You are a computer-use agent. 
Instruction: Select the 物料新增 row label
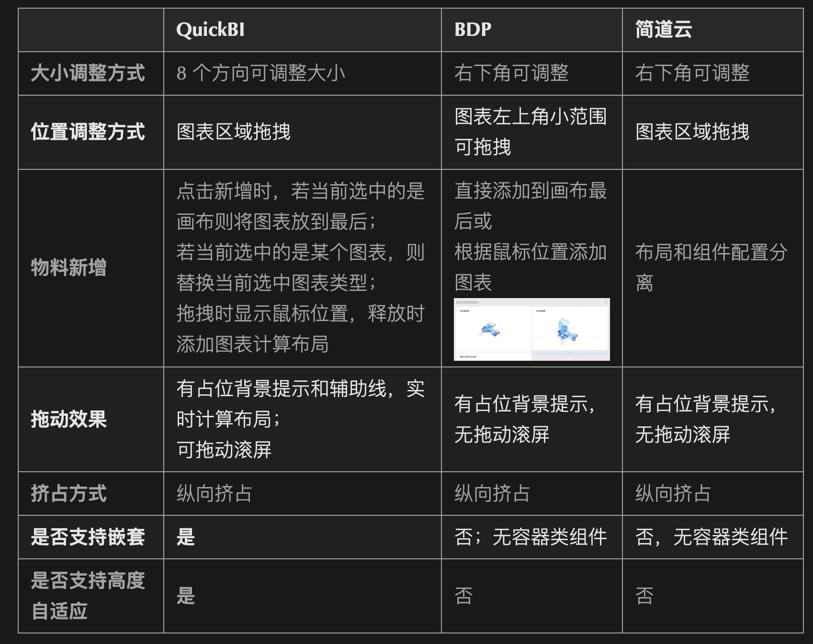coord(68,267)
